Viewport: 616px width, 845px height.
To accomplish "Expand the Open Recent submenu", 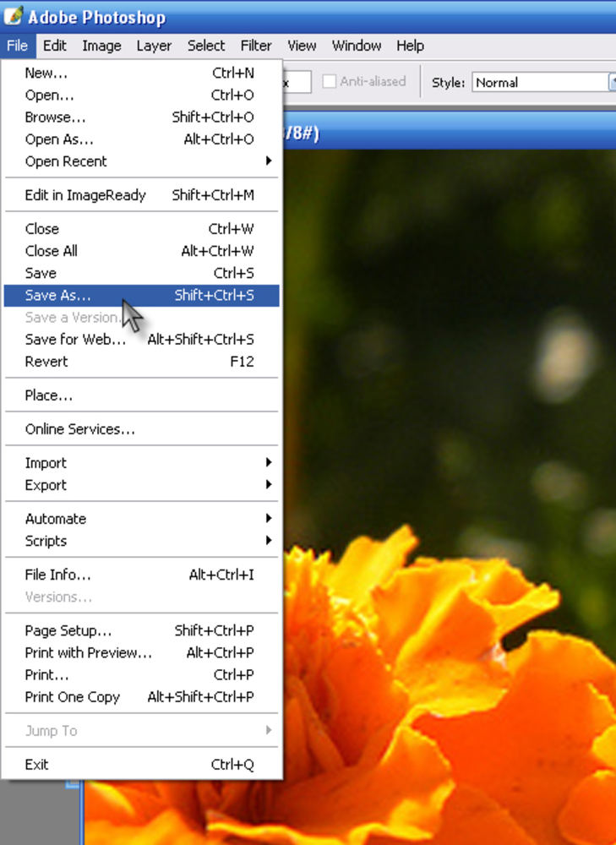I will pos(141,161).
